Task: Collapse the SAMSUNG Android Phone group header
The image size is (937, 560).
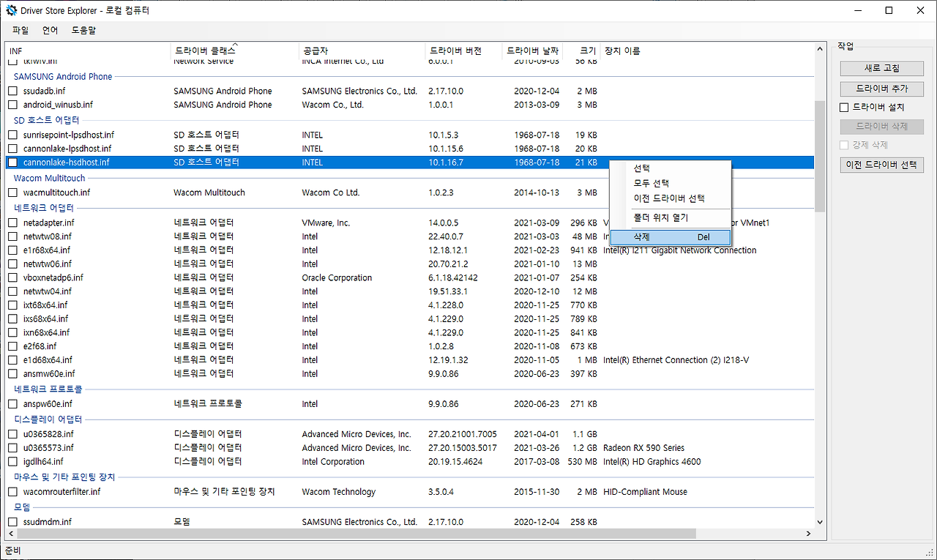Action: (63, 76)
